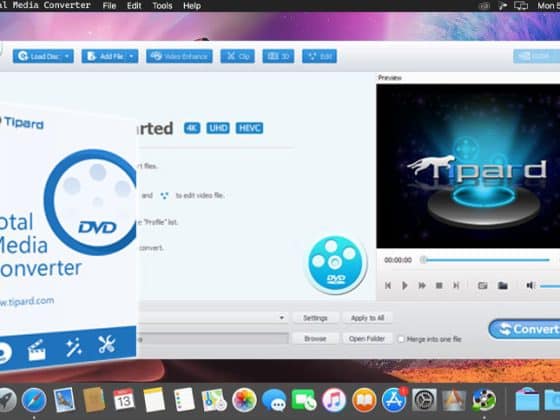Click the 00:00:00 preview time label
This screenshot has width=560, height=420.
click(x=398, y=260)
